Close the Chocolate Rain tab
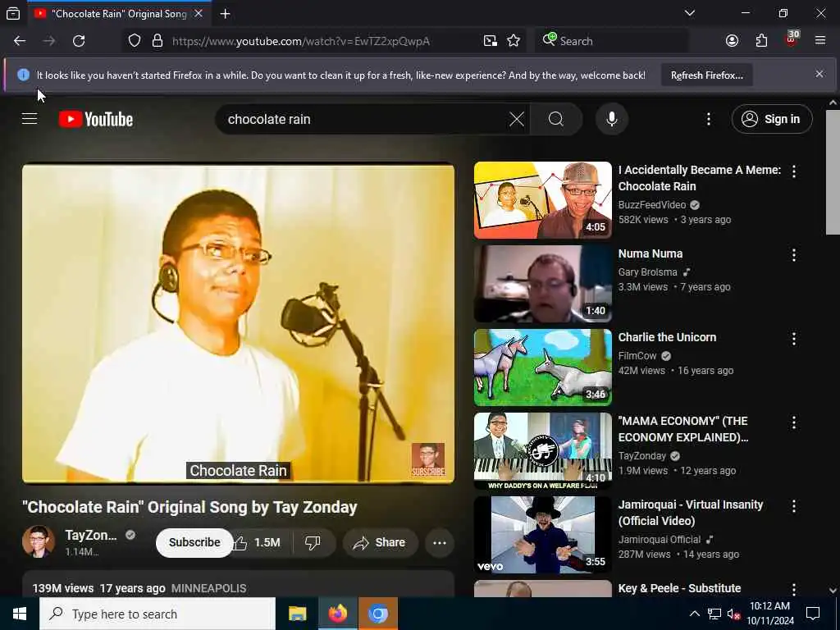The width and height of the screenshot is (840, 630). click(199, 13)
